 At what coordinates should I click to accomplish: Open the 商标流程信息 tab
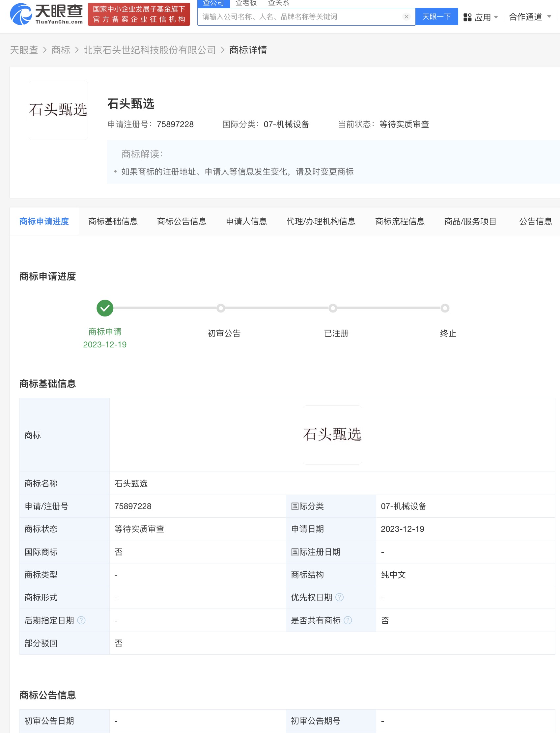[x=400, y=221]
